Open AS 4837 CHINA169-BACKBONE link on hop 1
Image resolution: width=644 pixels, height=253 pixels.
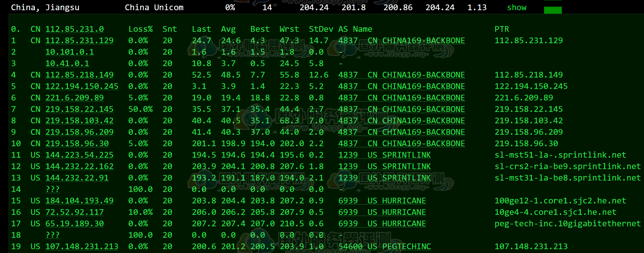[402, 40]
